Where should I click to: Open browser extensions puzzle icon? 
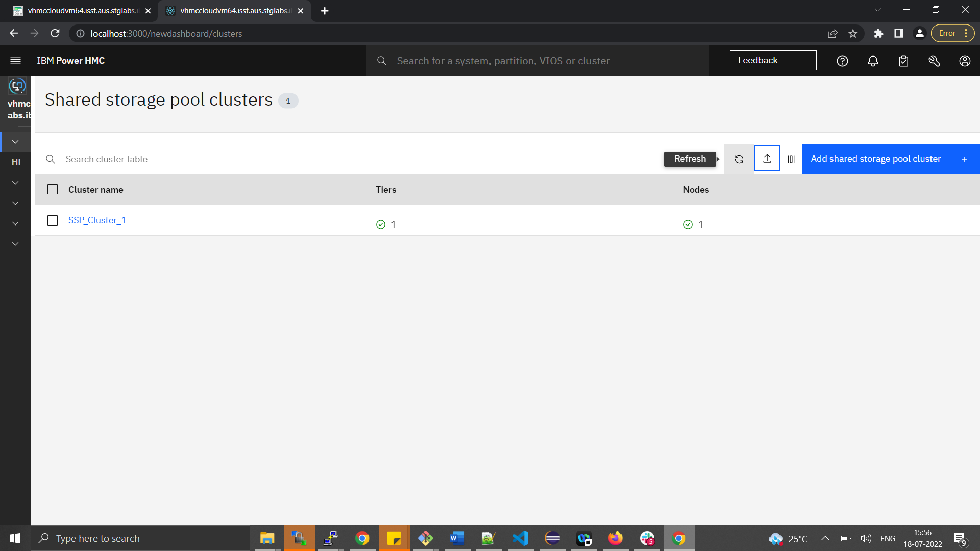point(878,33)
